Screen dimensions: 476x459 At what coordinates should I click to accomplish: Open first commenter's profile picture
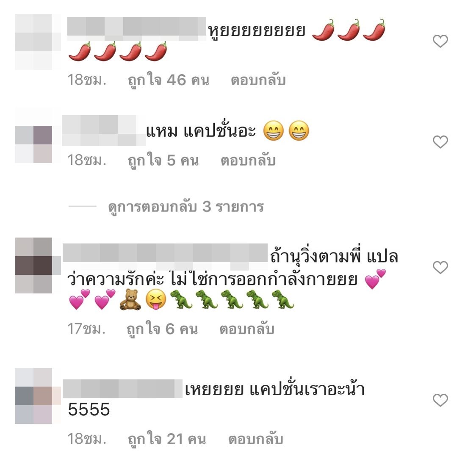33,42
